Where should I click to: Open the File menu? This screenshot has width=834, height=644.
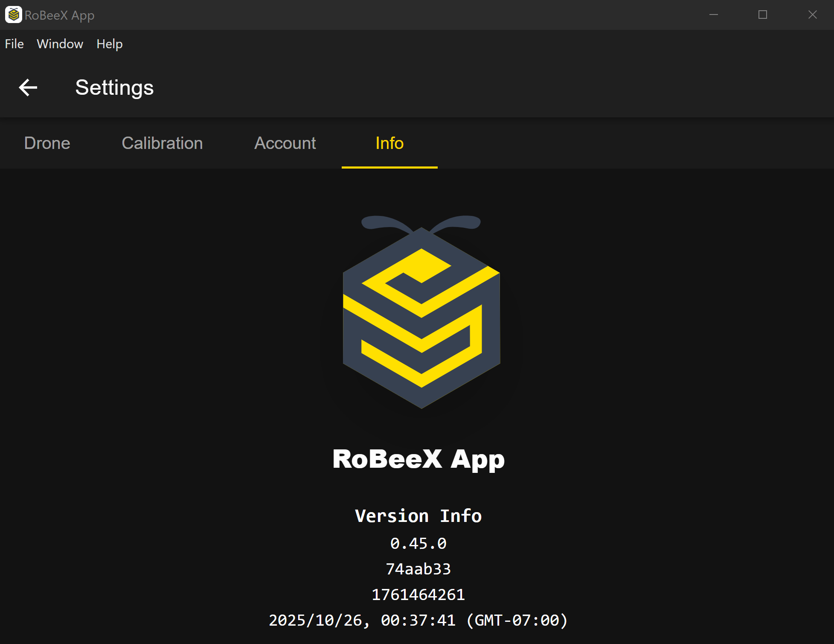14,44
